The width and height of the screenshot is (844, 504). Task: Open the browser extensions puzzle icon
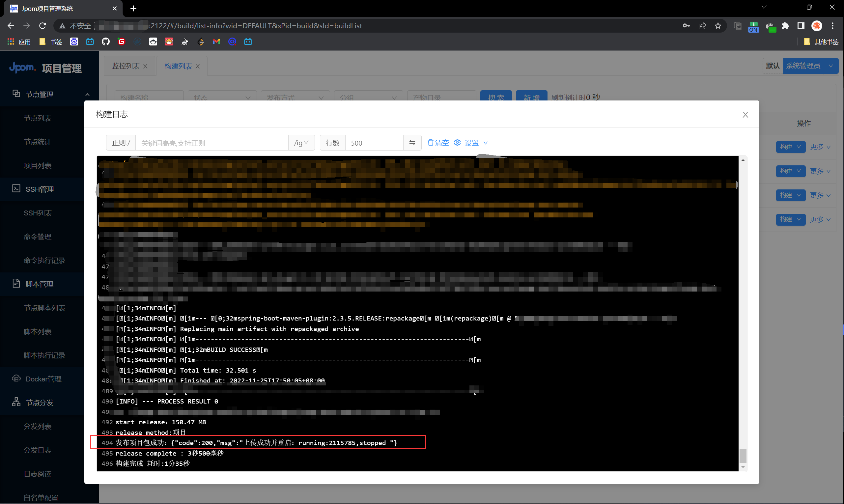coord(785,26)
